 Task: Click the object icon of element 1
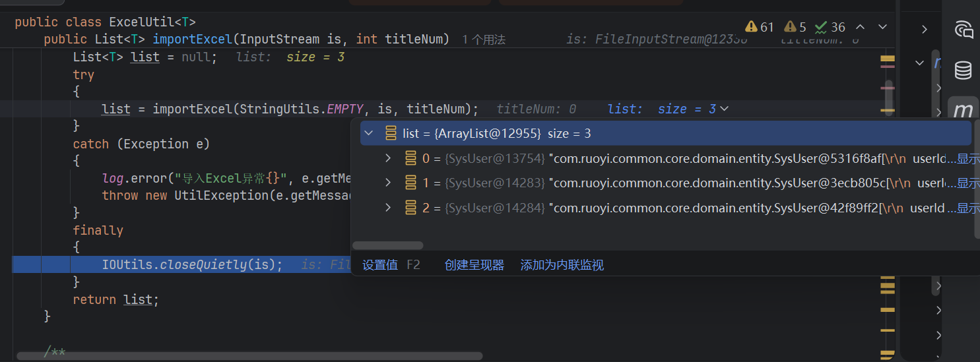coord(410,183)
